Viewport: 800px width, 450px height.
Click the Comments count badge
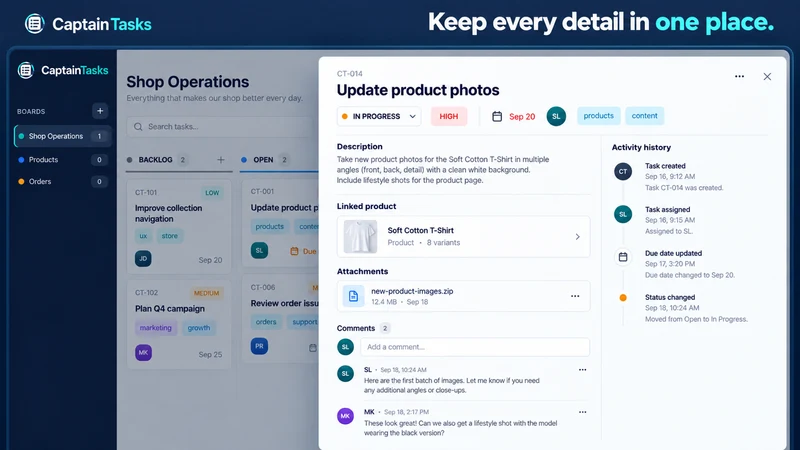pyautogui.click(x=385, y=328)
